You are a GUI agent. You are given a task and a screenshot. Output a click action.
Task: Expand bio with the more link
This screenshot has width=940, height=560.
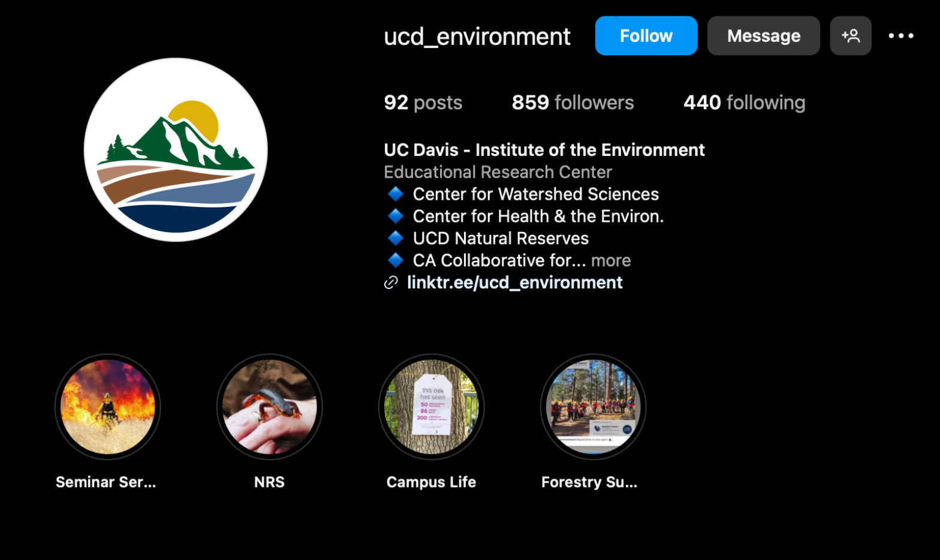coord(611,261)
